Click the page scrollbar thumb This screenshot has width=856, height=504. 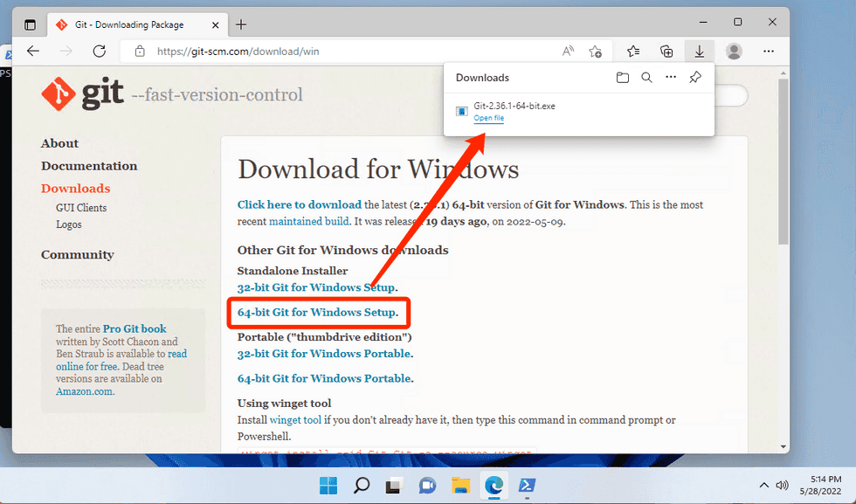(x=784, y=162)
